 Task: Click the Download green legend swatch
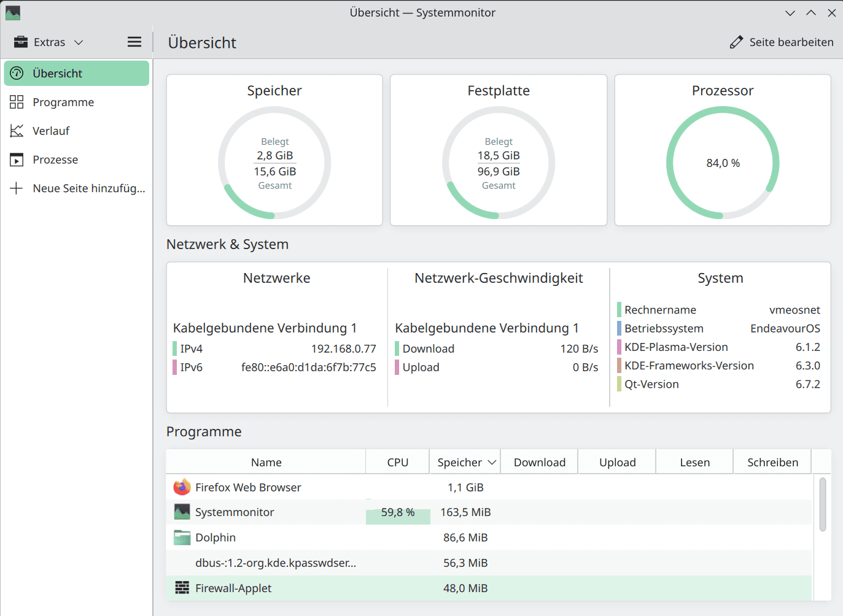click(397, 348)
